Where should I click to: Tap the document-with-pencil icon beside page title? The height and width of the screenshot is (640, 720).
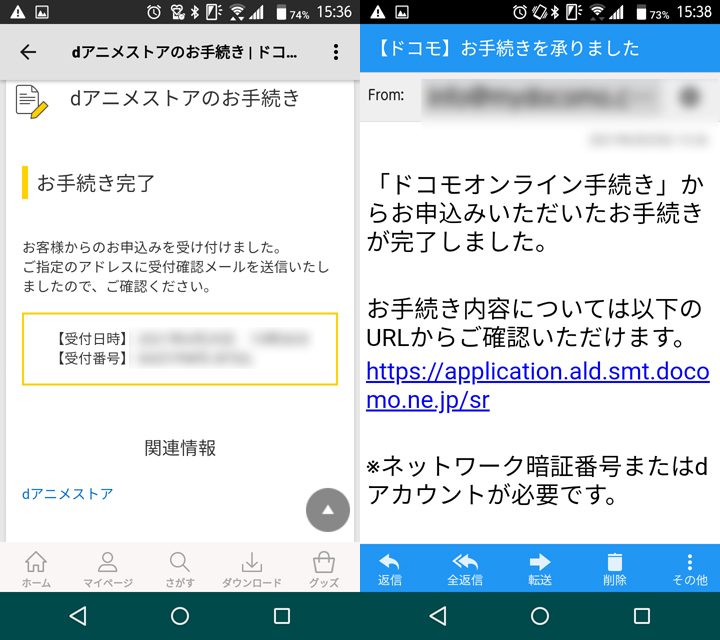point(31,101)
